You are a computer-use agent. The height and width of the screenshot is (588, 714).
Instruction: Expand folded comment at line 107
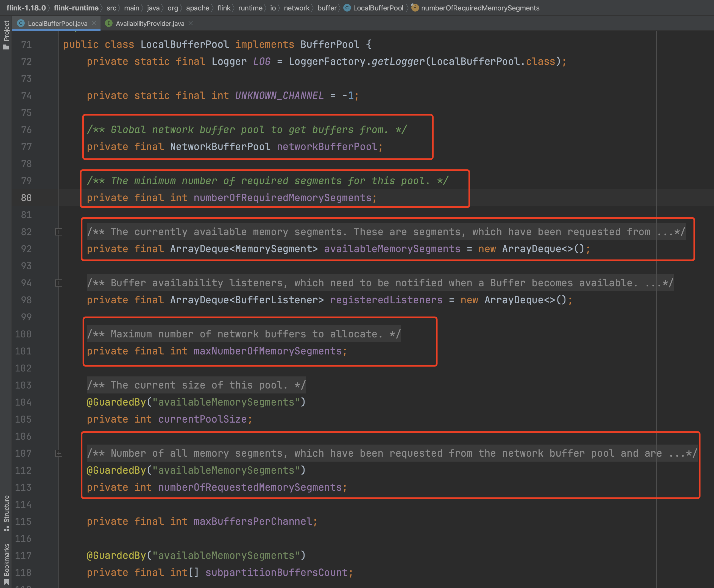pyautogui.click(x=58, y=454)
